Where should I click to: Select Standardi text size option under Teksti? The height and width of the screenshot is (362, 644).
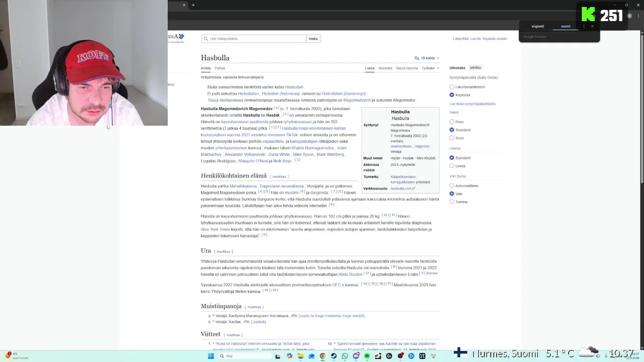pos(452,130)
